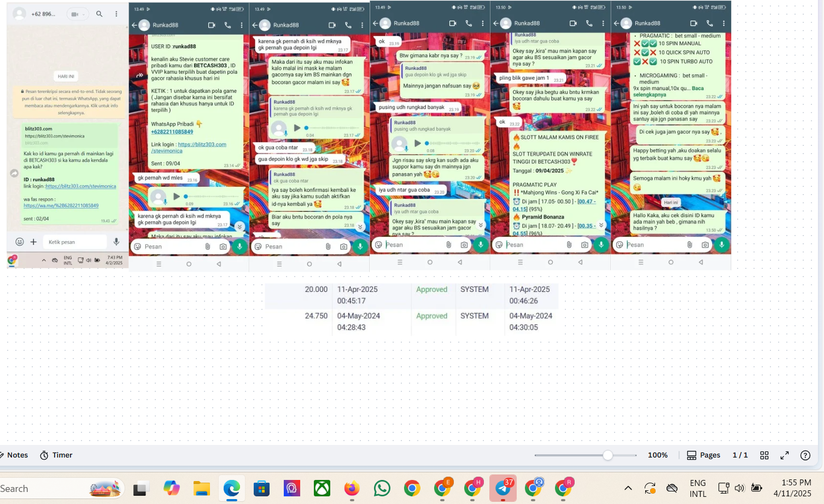Open Firefox from the taskbar
The image size is (824, 504).
point(352,488)
